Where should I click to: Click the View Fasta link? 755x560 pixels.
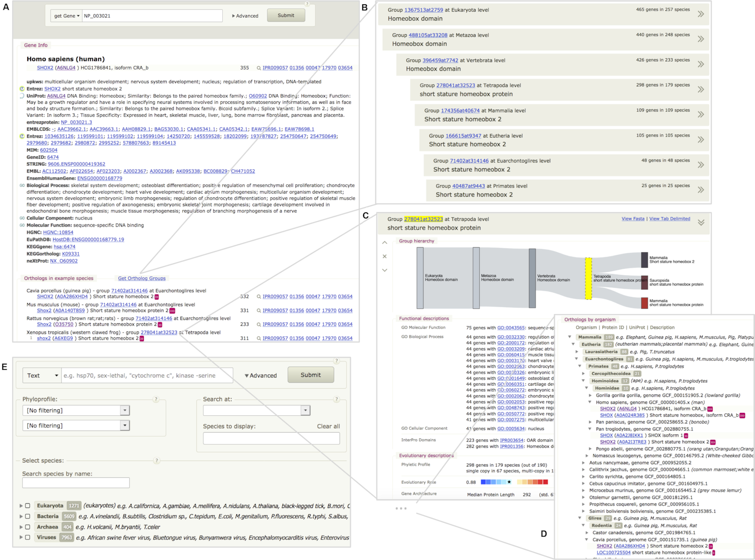633,219
